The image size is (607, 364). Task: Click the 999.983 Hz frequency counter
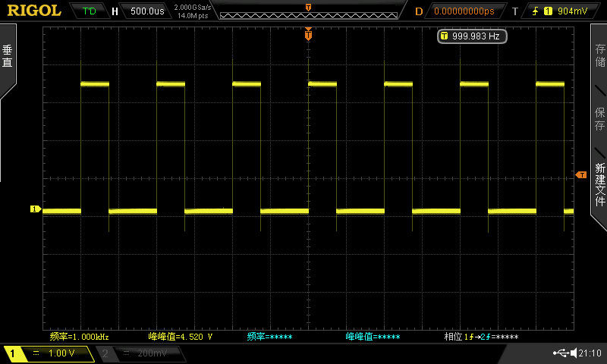coord(471,36)
